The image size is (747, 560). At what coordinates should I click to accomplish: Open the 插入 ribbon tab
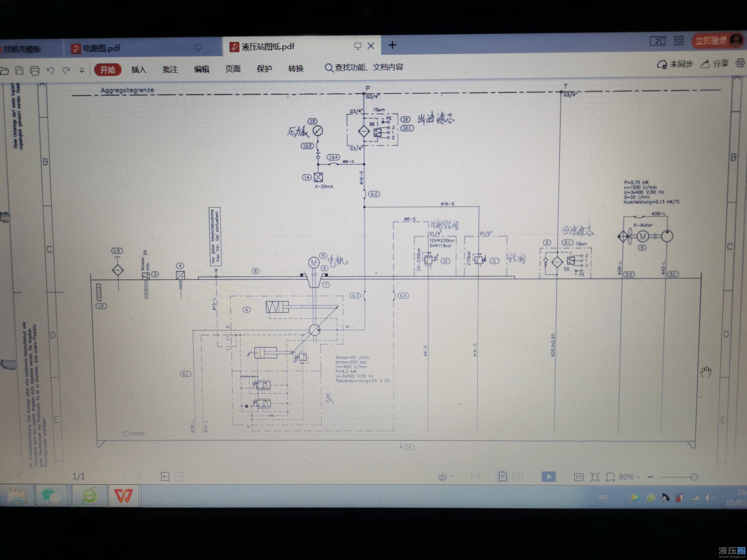(x=139, y=70)
